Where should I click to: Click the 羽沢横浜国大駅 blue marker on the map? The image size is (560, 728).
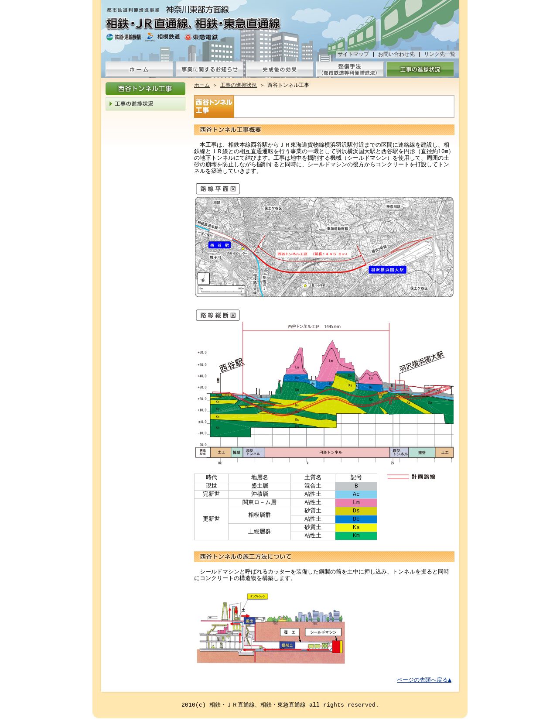387,270
